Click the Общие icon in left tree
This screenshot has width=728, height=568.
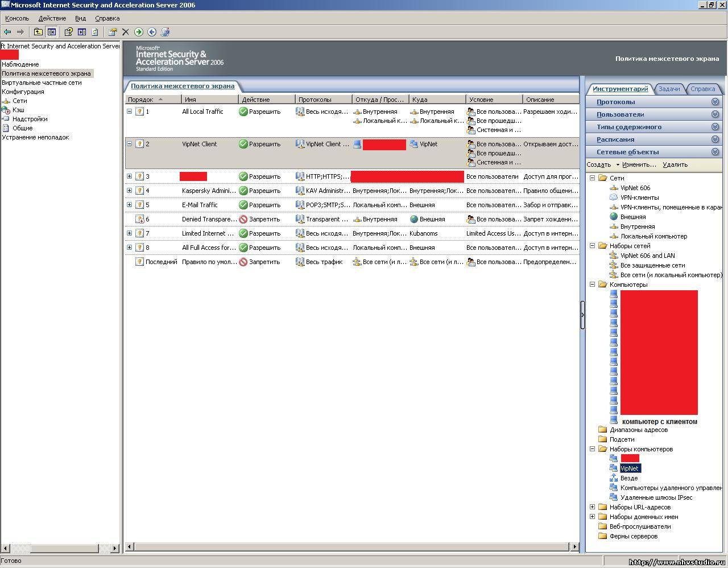pyautogui.click(x=6, y=128)
